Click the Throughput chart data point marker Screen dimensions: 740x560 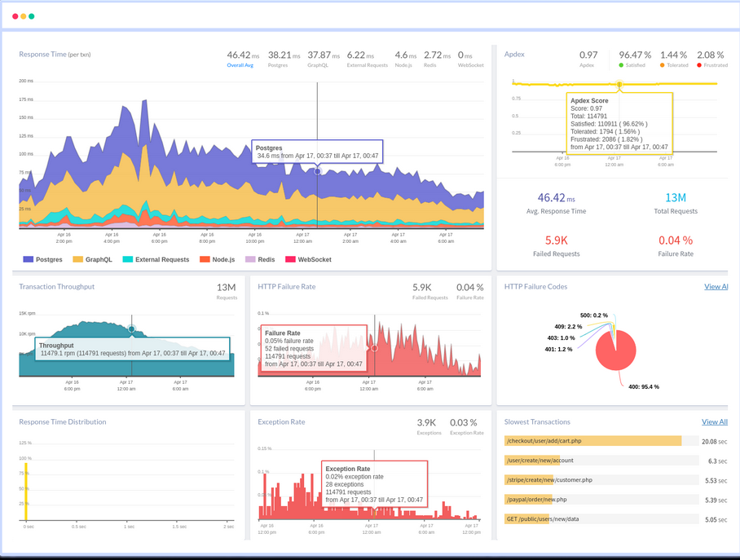pyautogui.click(x=132, y=329)
